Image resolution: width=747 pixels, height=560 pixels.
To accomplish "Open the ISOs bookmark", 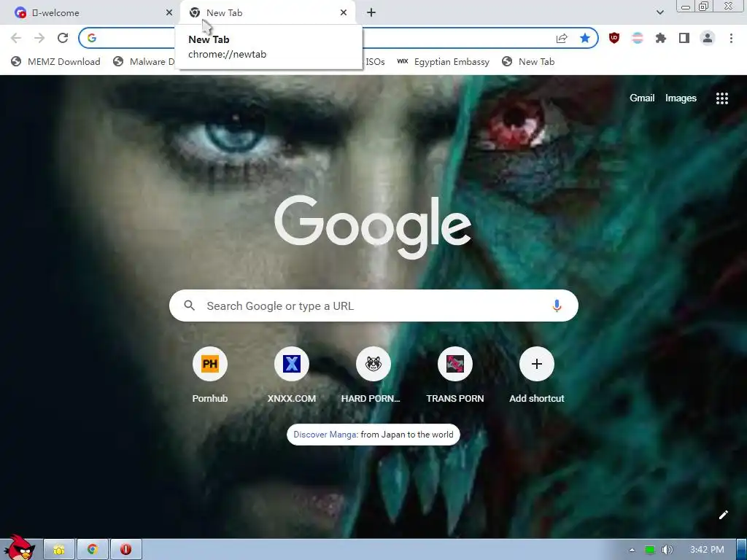I will pos(374,61).
